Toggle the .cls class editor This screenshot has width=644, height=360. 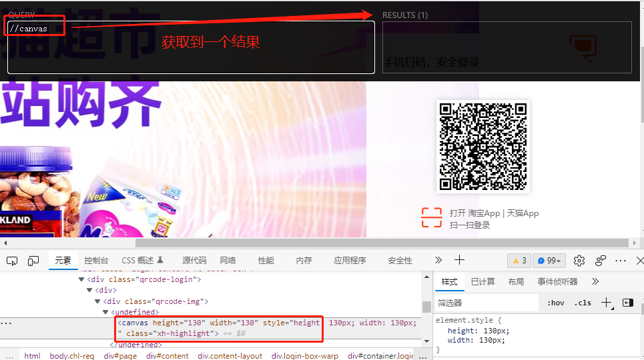point(583,303)
